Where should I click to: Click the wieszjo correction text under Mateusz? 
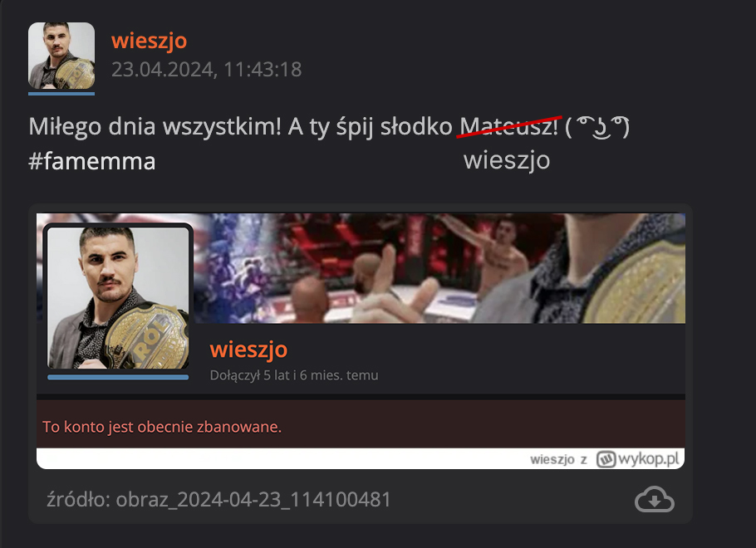[506, 160]
